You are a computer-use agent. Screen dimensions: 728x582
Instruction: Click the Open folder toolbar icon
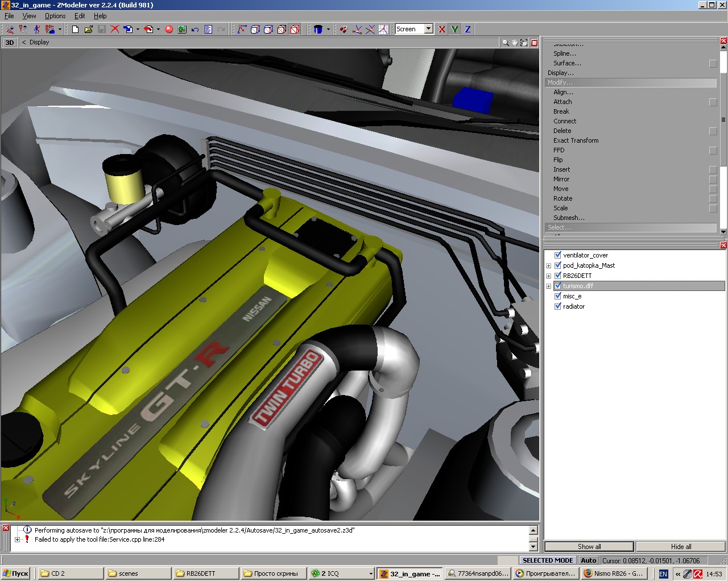pyautogui.click(x=89, y=29)
